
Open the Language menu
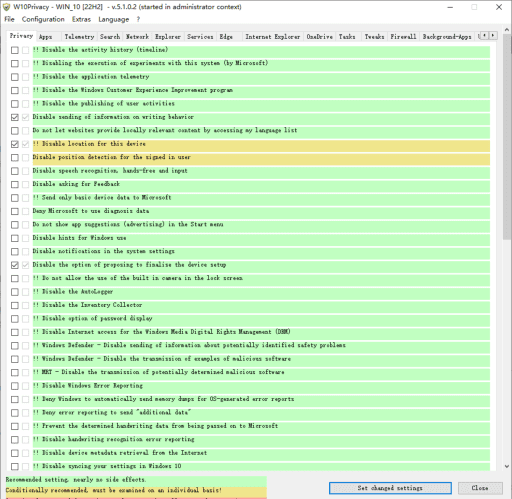[x=113, y=19]
